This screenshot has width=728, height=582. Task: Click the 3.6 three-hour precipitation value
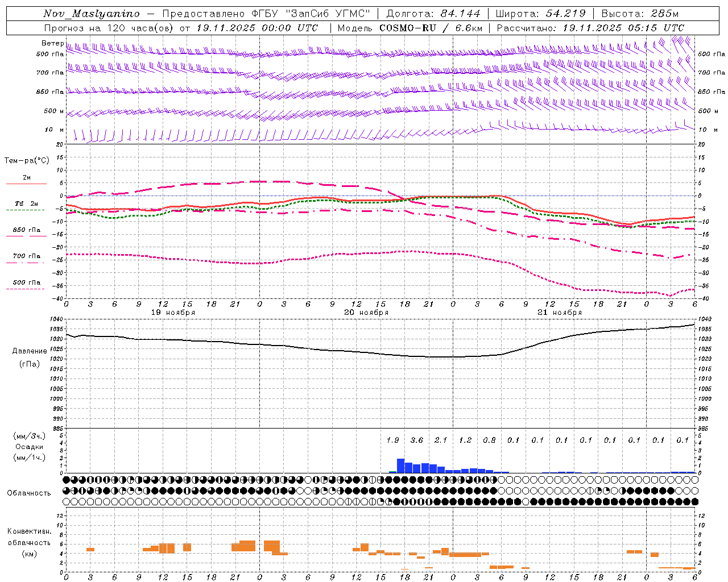pyautogui.click(x=417, y=440)
